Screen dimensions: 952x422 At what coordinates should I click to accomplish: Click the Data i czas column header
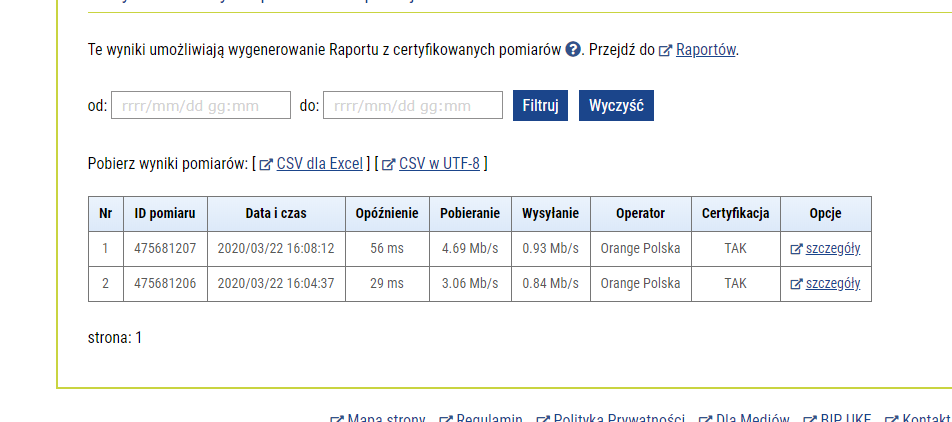tap(276, 214)
